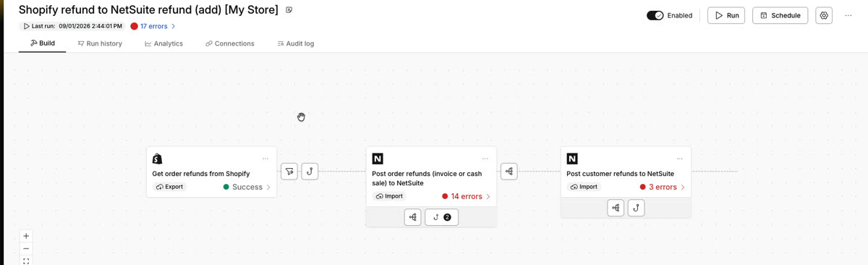Open the export hook icon after Shopify step

[310, 172]
